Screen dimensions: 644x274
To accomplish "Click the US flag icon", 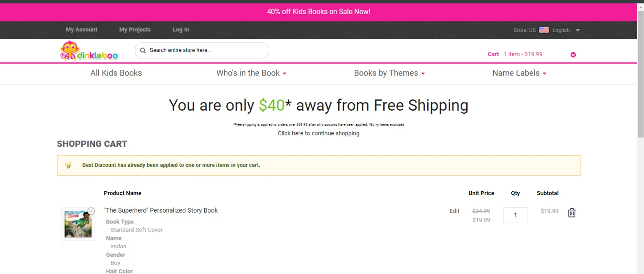I will click(x=544, y=30).
